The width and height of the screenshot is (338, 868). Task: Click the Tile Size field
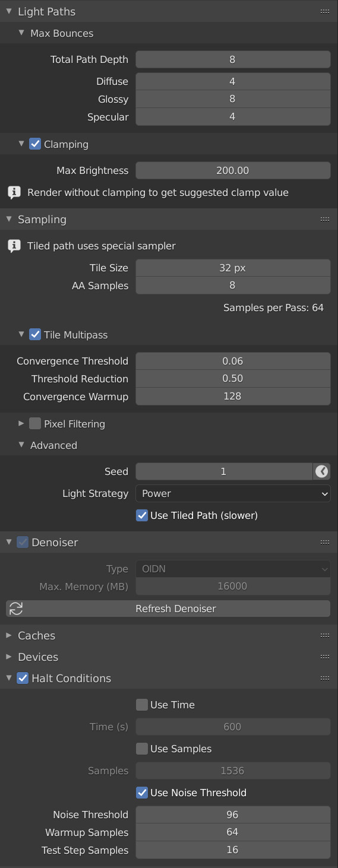[233, 268]
